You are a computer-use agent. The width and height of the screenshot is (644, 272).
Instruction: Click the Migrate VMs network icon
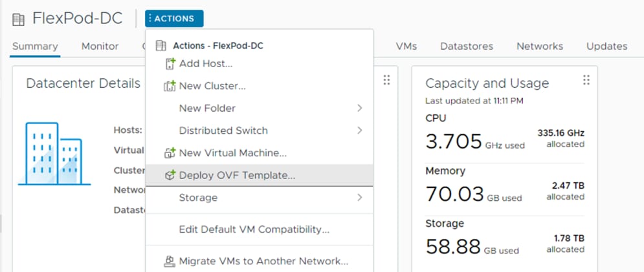point(170,261)
